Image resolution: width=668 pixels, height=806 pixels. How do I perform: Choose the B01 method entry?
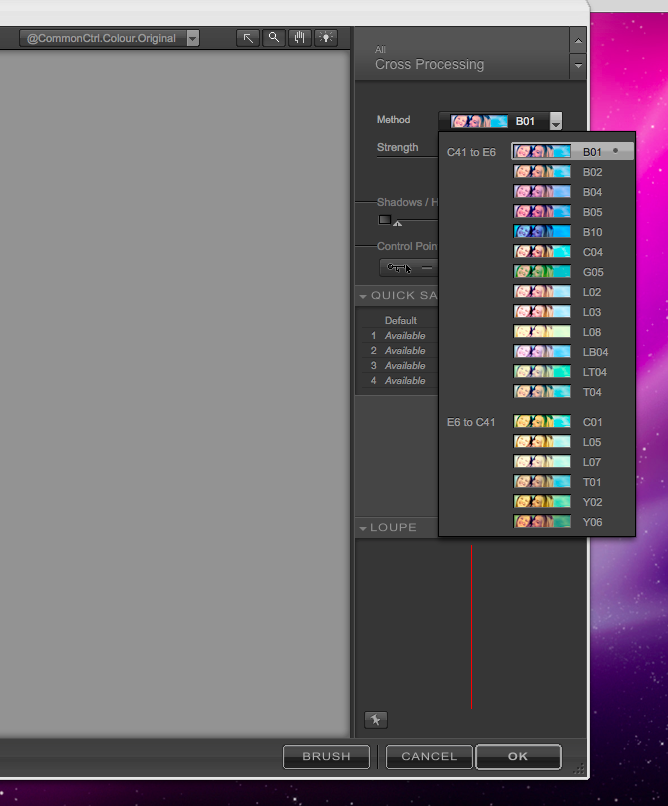point(572,152)
